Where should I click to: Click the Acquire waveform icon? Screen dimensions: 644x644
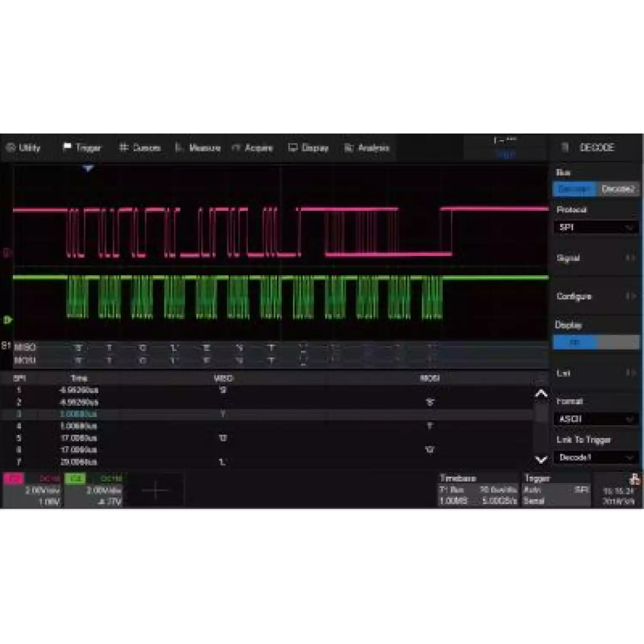(x=236, y=148)
